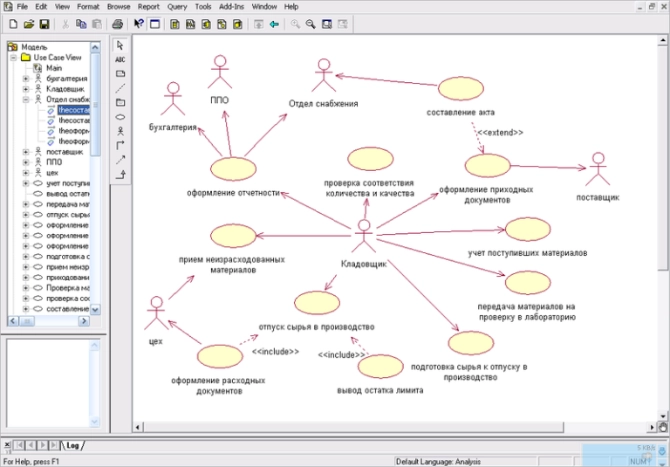Click the Browse Class Diagram icon
The image size is (670, 467).
coord(175,24)
